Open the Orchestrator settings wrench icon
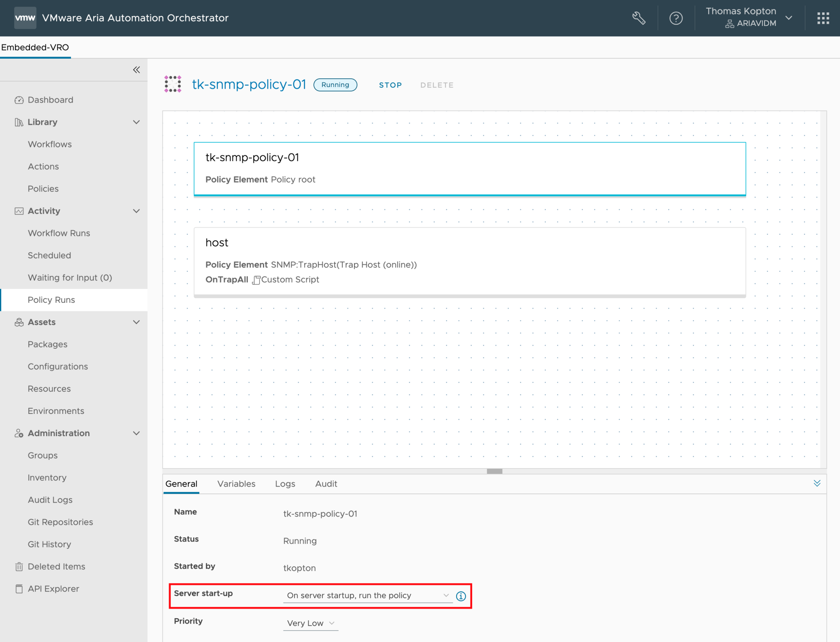The height and width of the screenshot is (642, 840). click(x=639, y=18)
